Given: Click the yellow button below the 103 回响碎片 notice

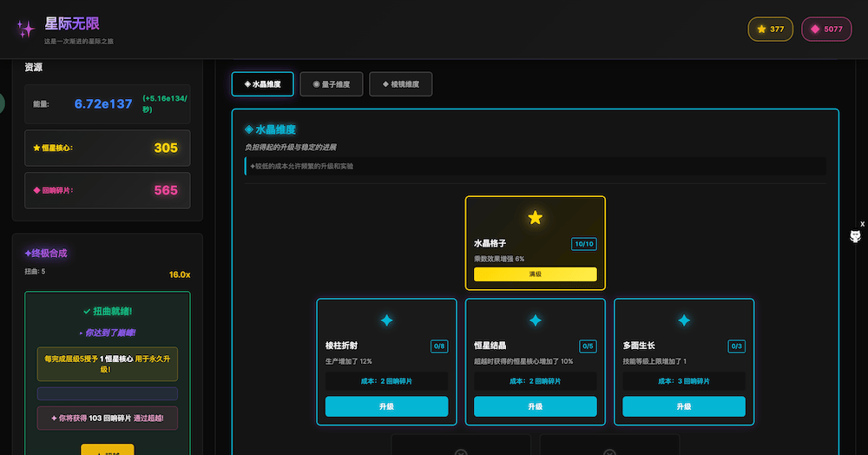Looking at the screenshot, I should point(107,450).
